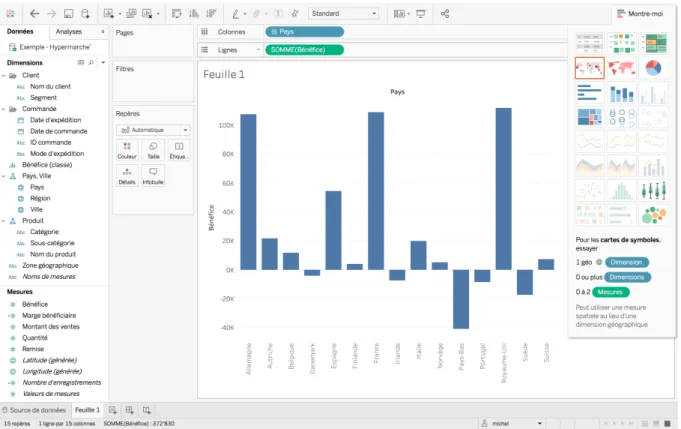The height and width of the screenshot is (429, 681).
Task: Choose the pie chart type
Action: 654,68
